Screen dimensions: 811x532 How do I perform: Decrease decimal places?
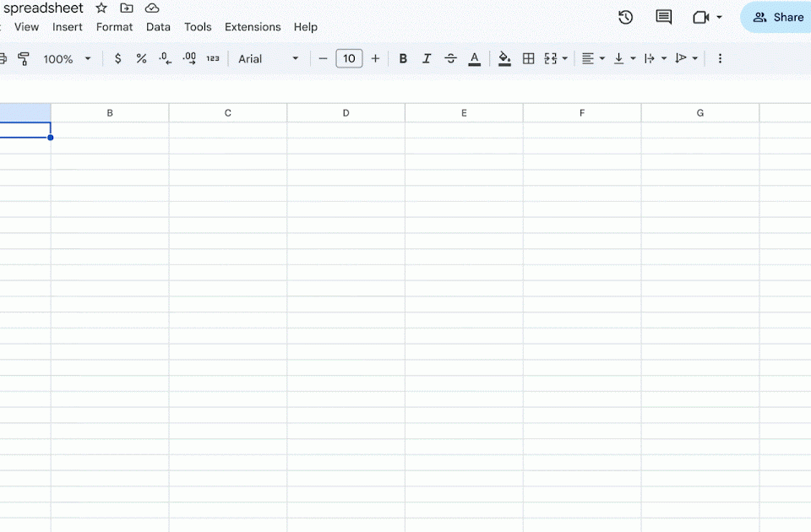point(166,59)
